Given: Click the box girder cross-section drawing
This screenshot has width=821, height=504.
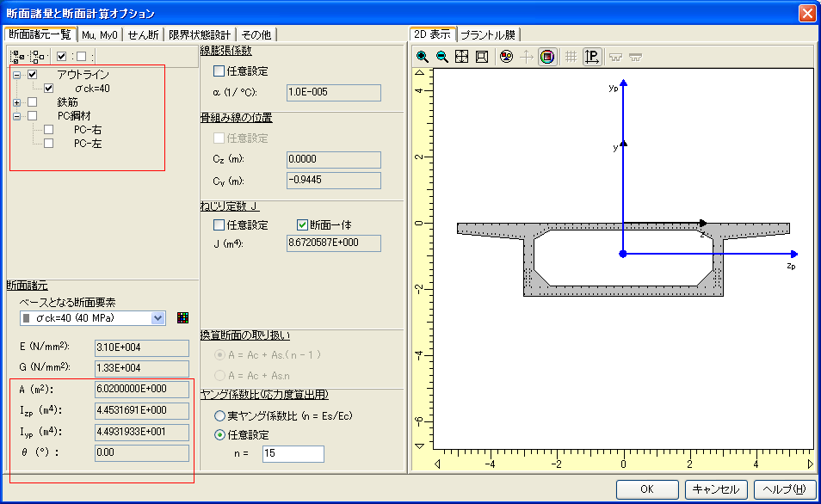Looking at the screenshot, I should click(x=623, y=260).
